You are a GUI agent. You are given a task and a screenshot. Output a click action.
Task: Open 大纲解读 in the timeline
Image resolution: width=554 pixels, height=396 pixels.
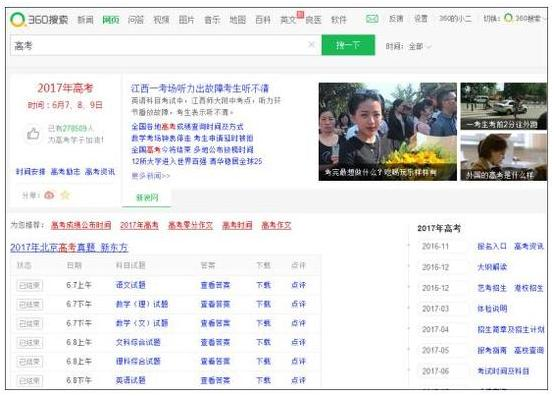pyautogui.click(x=492, y=267)
